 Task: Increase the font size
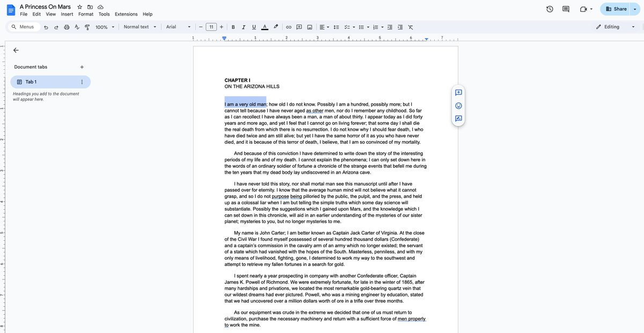click(222, 27)
